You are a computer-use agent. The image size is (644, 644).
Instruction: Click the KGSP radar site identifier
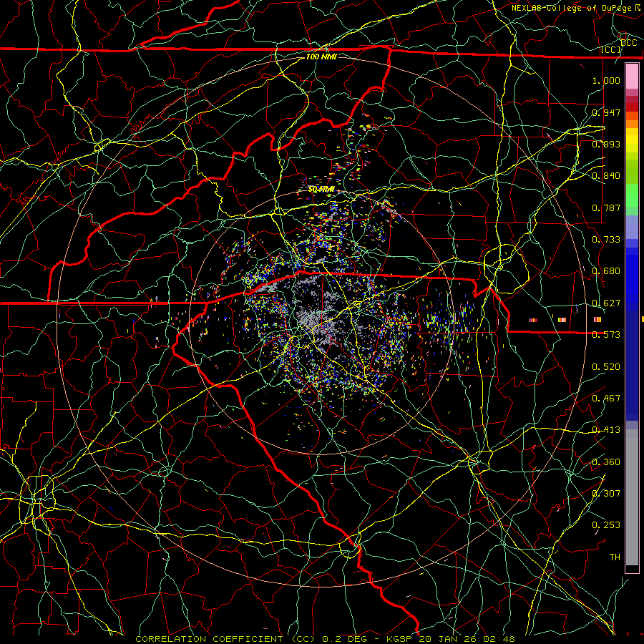tap(399, 639)
